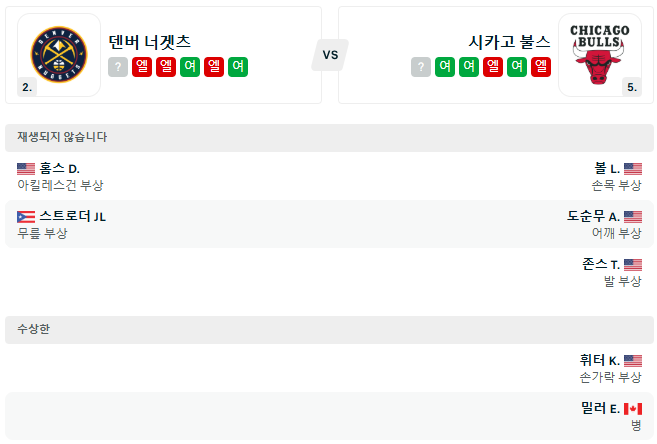Screen dimensions: 657x444
Task: Click the VS badge between the teams
Action: click(x=330, y=55)
